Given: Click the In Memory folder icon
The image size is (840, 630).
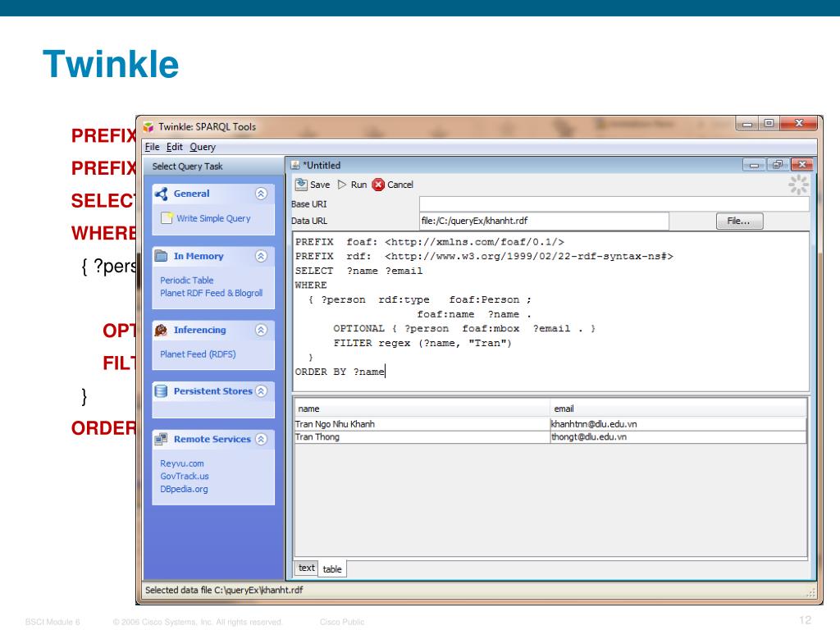Looking at the screenshot, I should (161, 256).
